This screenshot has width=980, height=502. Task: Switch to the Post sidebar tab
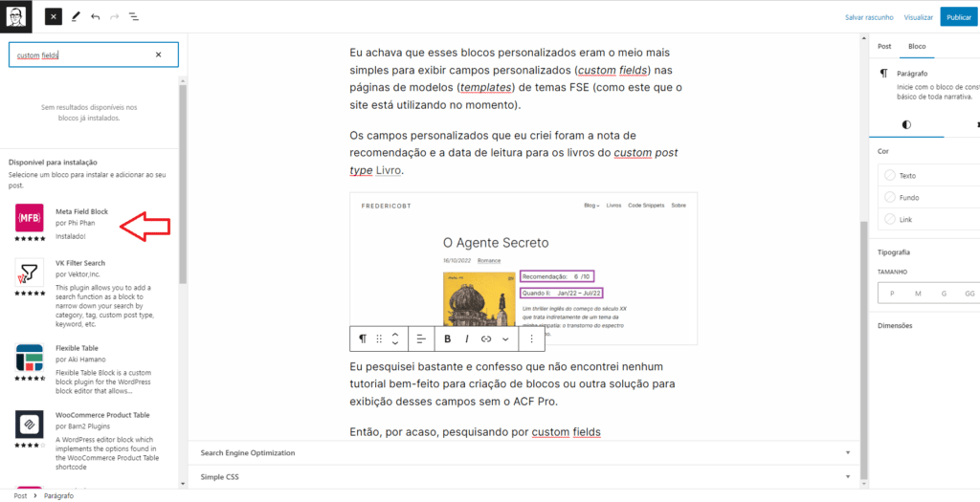(884, 46)
